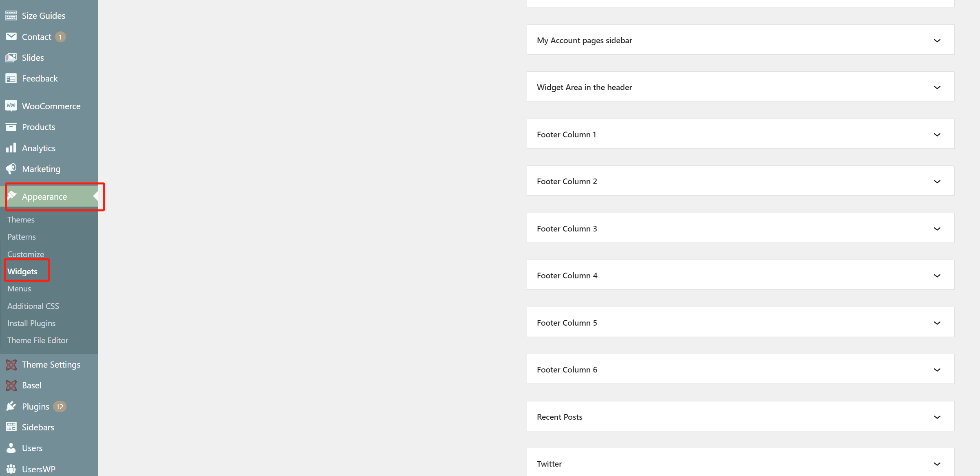
Task: Toggle open the Footer Column 4 panel
Action: point(937,275)
